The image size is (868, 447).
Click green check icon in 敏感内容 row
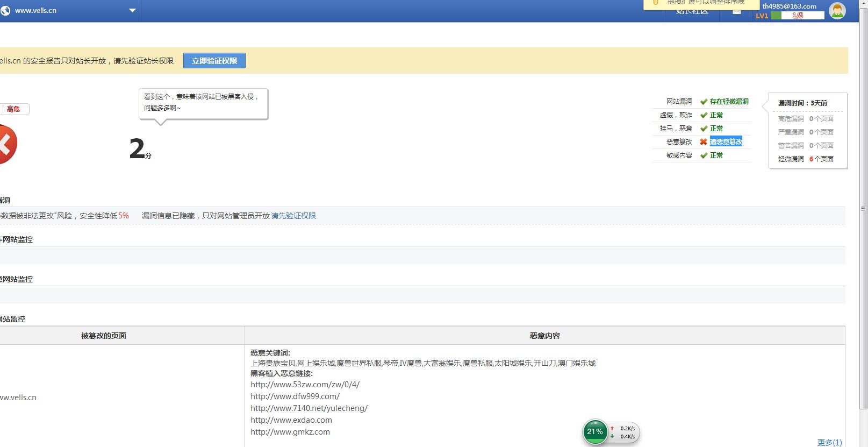click(704, 155)
